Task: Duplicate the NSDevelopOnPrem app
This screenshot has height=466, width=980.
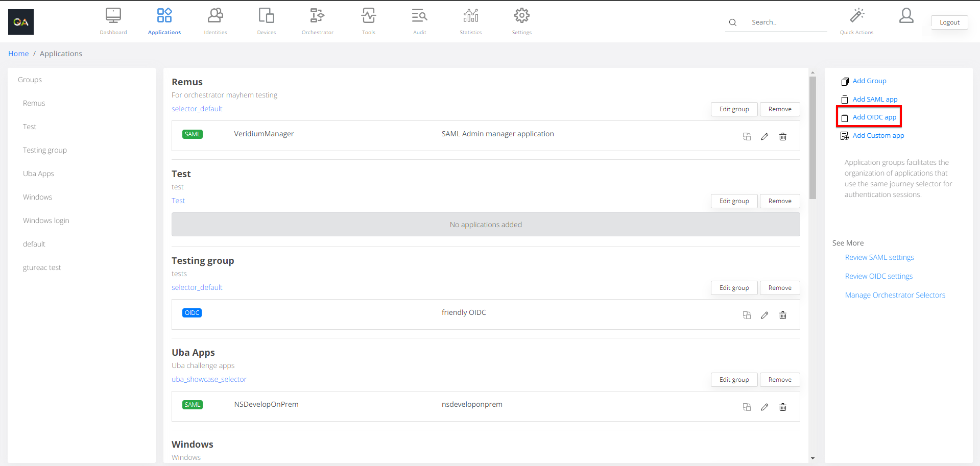Action: 747,407
